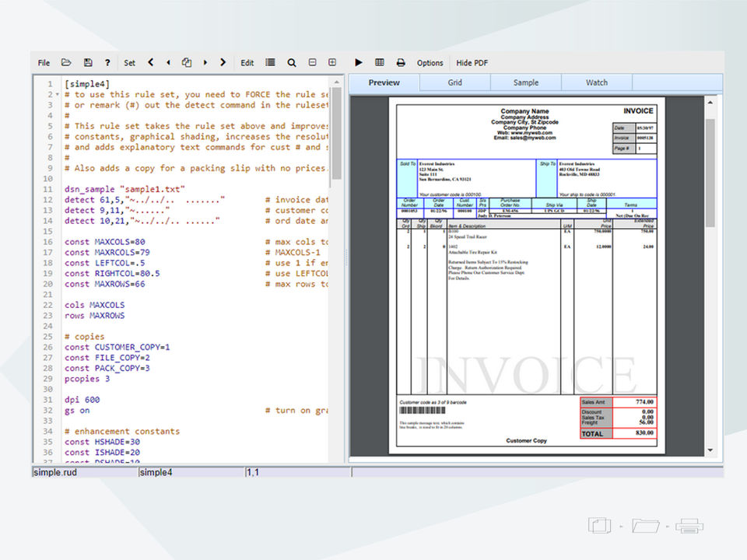Open the Set menu
This screenshot has height=560, width=747.
(129, 63)
